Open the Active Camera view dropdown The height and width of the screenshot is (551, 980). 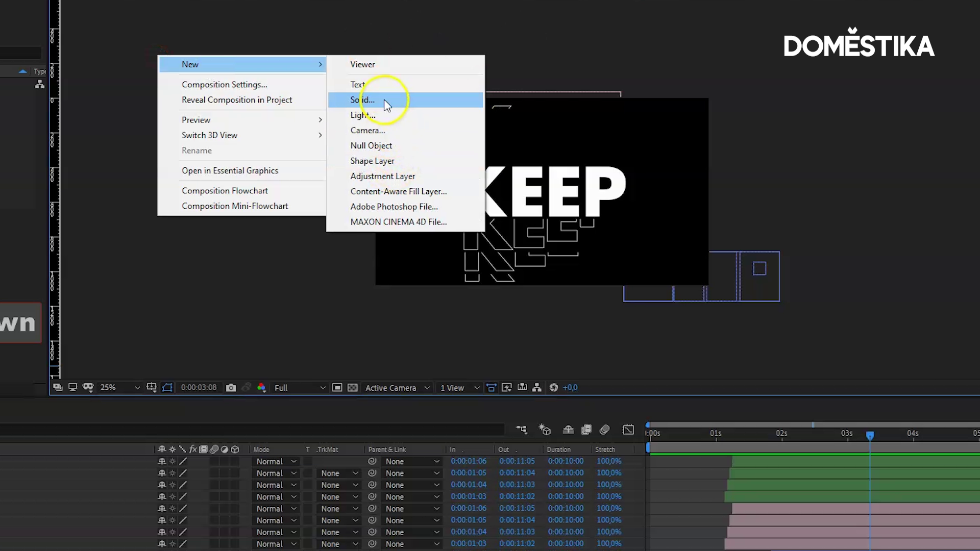pos(397,387)
